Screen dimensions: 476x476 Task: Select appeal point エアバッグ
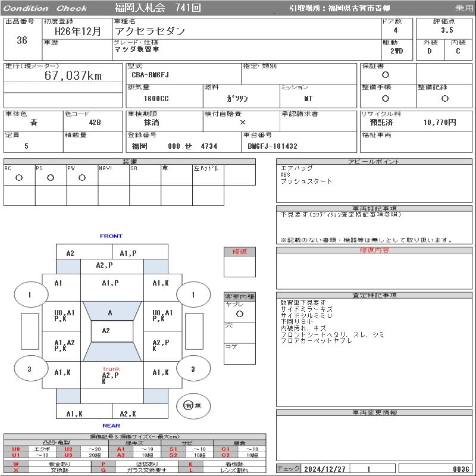coord(296,168)
